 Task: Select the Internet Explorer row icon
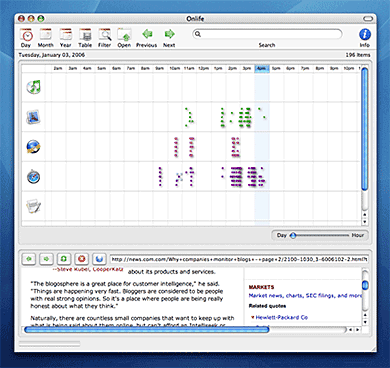[33, 147]
